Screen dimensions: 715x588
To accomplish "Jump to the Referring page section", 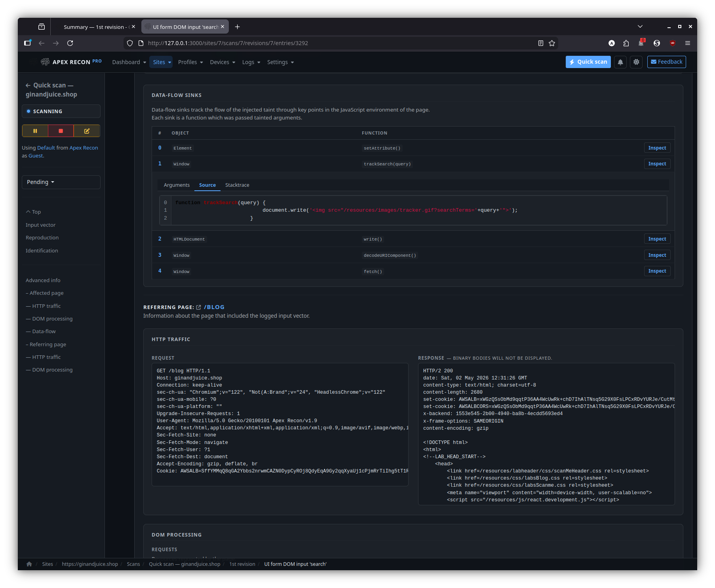I will (x=46, y=345).
